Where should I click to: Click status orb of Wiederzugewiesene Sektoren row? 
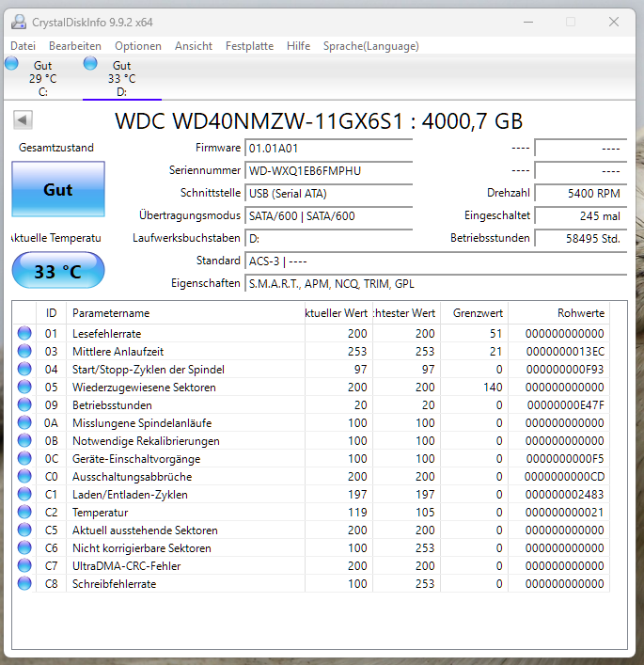point(24,387)
